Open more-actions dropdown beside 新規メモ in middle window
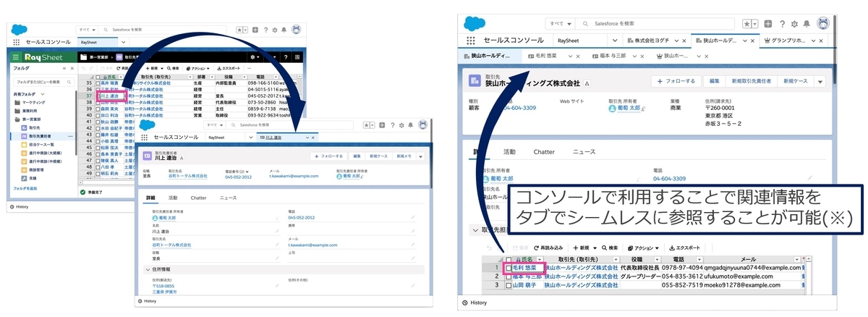Screen dimensions: 868x317 pyautogui.click(x=420, y=156)
